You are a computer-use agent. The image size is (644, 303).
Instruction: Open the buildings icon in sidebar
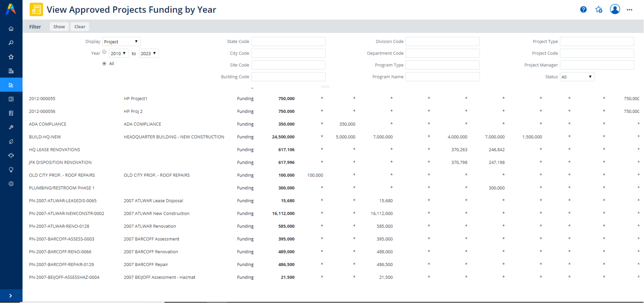tap(11, 71)
